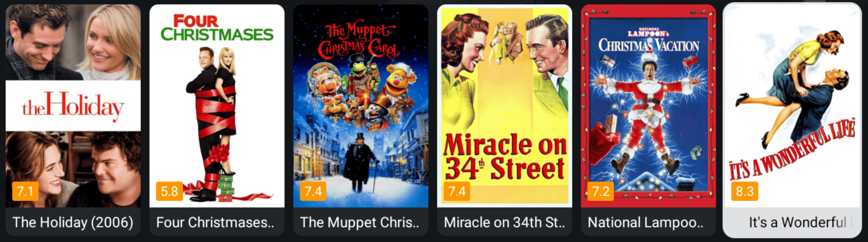868x242 pixels.
Task: Click the red Miracle on 34th Street title text
Action: (x=505, y=157)
